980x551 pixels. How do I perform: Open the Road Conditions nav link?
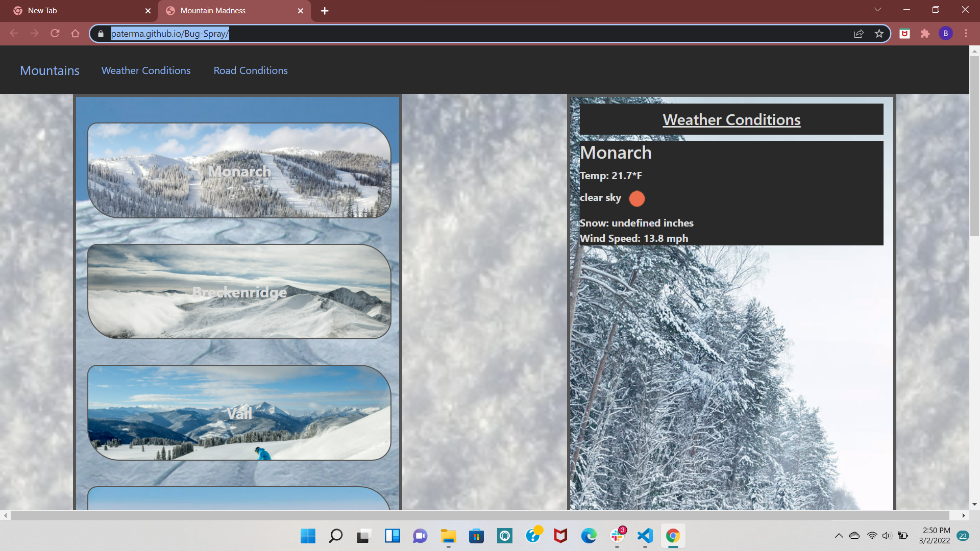tap(251, 70)
